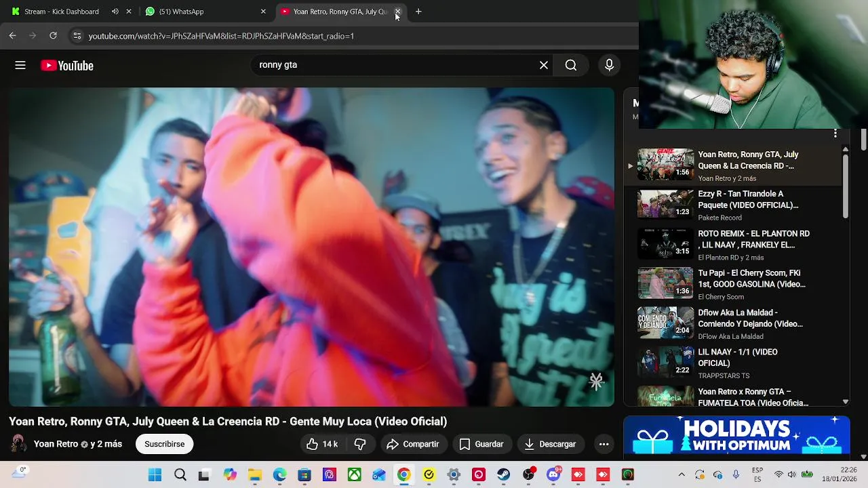868x488 pixels.
Task: Open more actions with the three-dot button
Action: (x=604, y=444)
